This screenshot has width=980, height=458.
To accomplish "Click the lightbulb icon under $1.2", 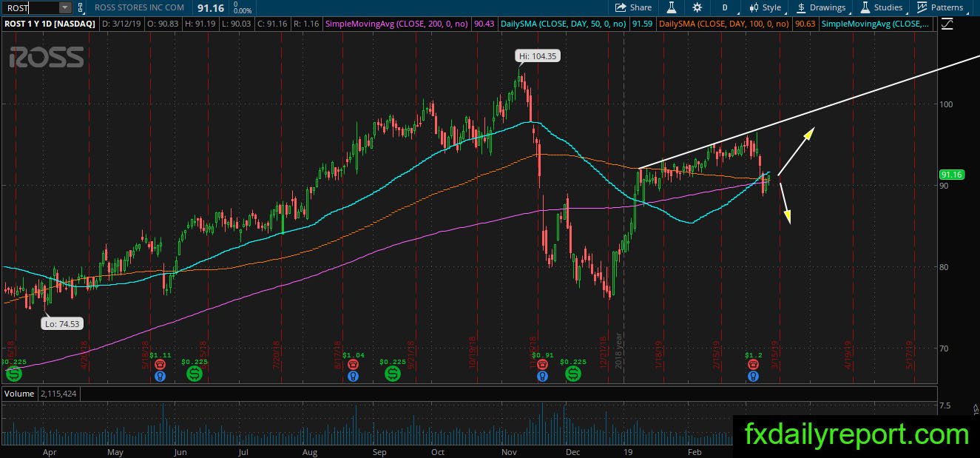I will click(752, 376).
